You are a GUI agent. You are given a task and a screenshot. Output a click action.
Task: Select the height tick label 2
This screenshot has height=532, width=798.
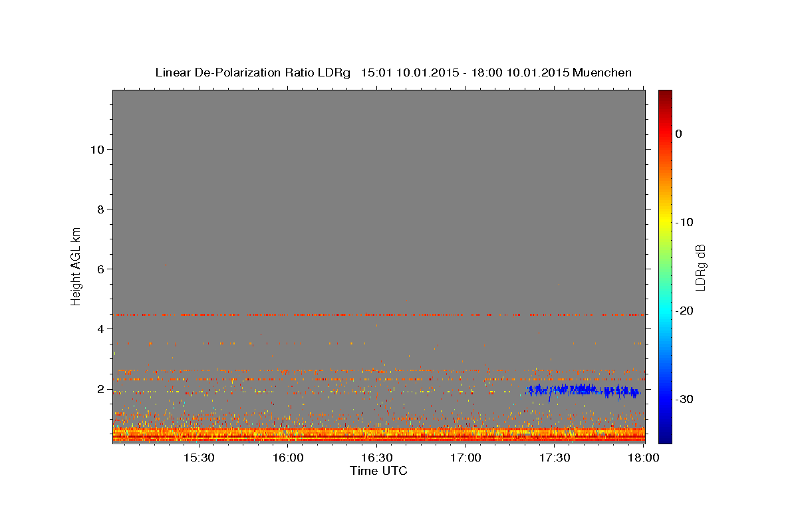tap(99, 388)
